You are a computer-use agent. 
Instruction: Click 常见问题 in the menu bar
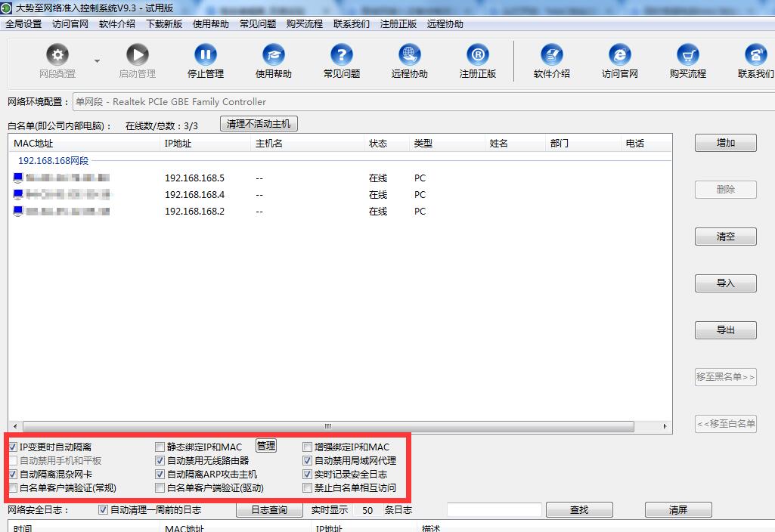tap(258, 23)
